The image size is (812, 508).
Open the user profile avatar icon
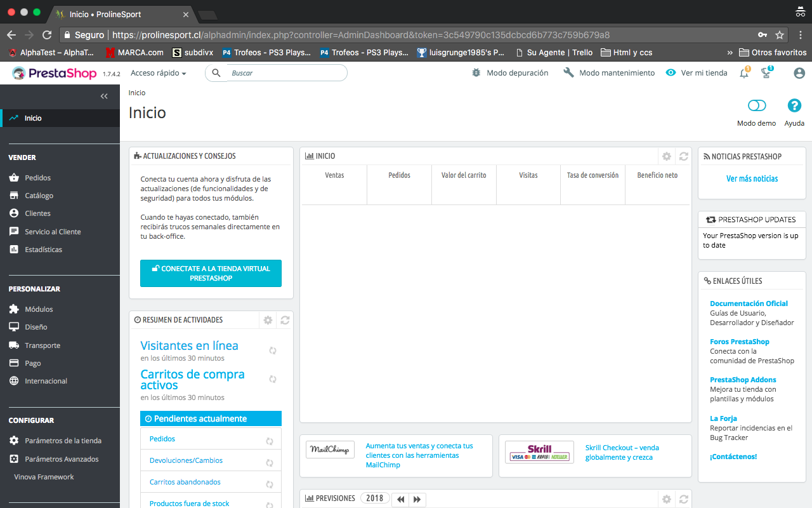[799, 73]
